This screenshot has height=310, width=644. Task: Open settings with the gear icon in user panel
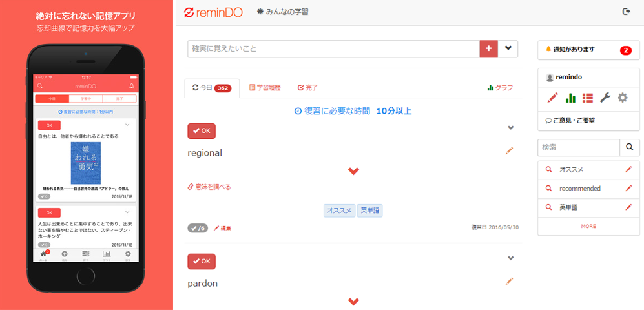pos(623,98)
